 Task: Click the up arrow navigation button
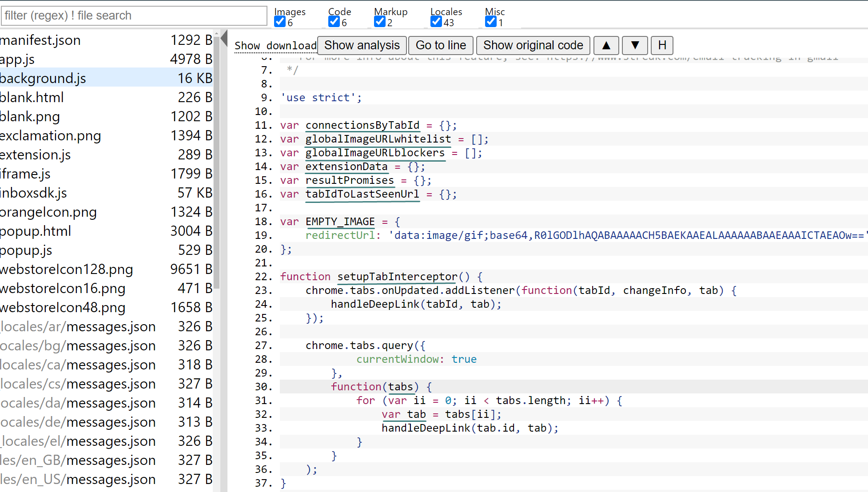[x=606, y=45]
